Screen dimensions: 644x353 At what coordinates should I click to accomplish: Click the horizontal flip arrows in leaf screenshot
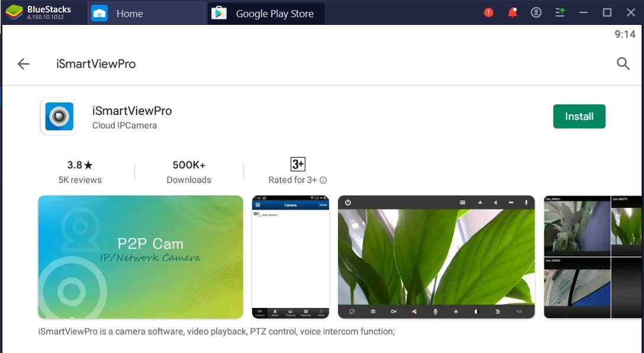click(x=510, y=203)
